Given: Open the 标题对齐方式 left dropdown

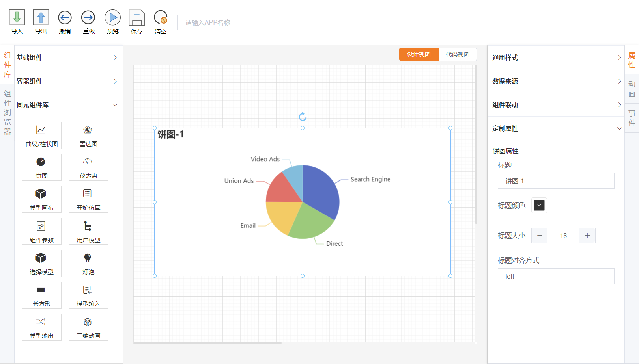Looking at the screenshot, I should (556, 276).
